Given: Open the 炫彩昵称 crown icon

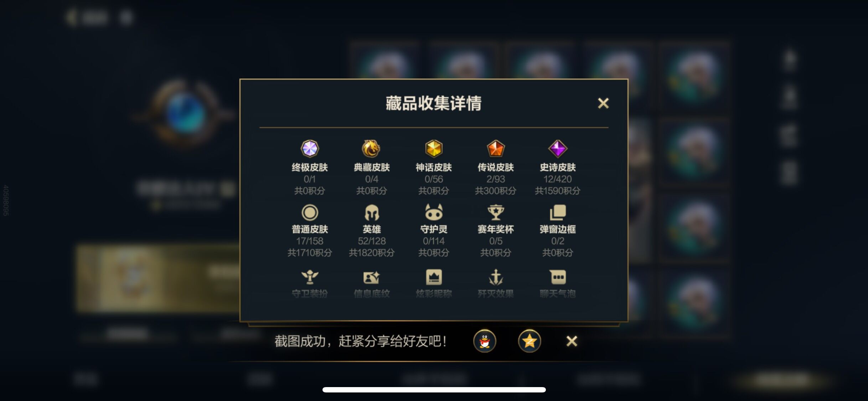Looking at the screenshot, I should (434, 277).
